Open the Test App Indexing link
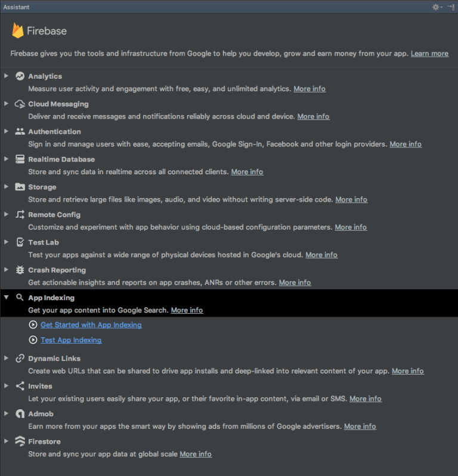Screen dimensions: 458x476 click(70, 340)
